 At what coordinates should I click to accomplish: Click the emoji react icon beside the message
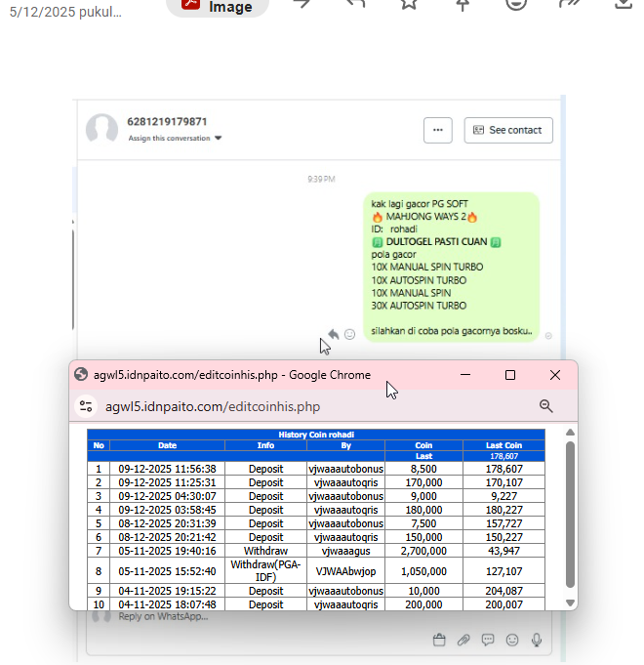point(349,334)
